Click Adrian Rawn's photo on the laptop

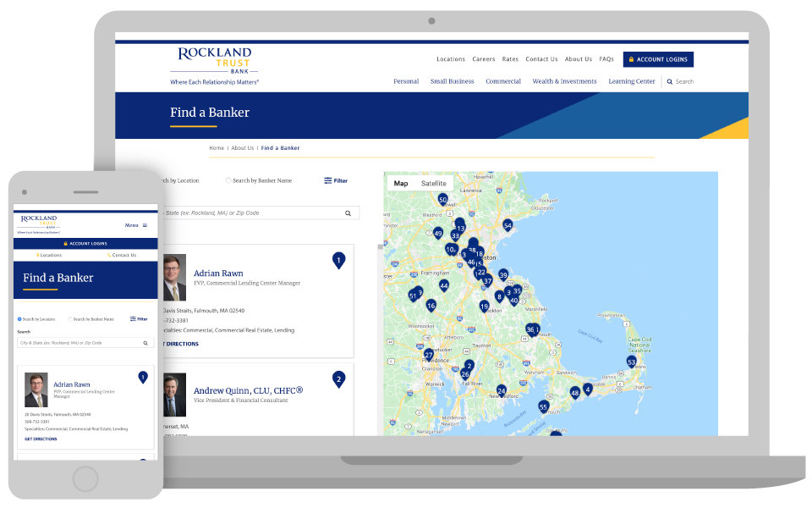click(x=174, y=278)
